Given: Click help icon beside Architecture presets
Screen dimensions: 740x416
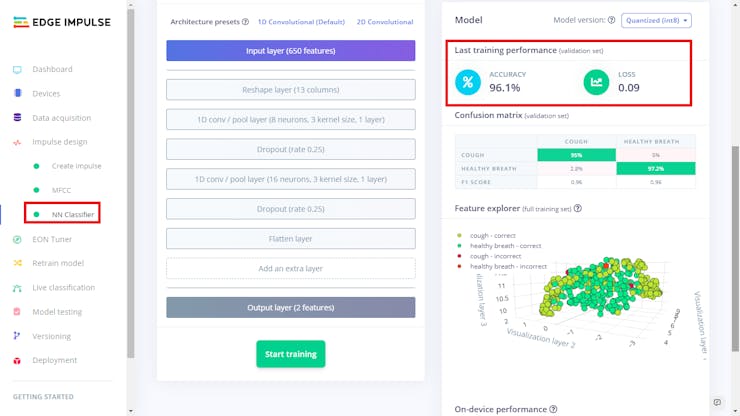Looking at the screenshot, I should tap(245, 21).
